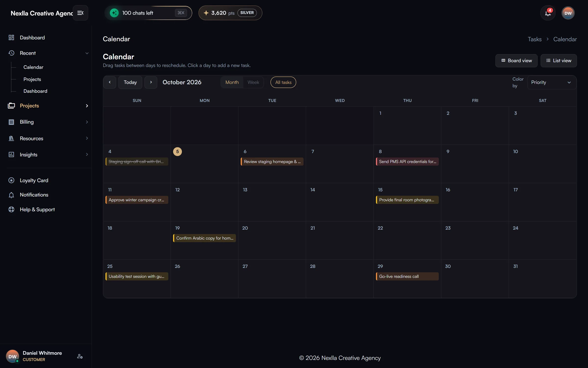Open the 100 chats left search bar

coord(148,13)
